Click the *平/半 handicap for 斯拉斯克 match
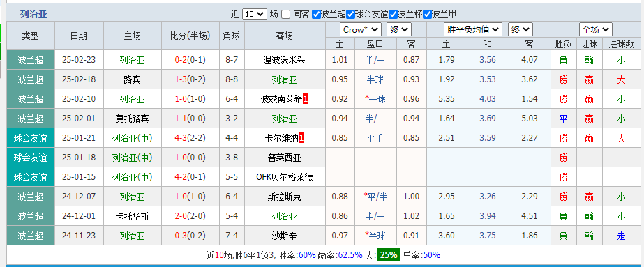 tap(375, 197)
